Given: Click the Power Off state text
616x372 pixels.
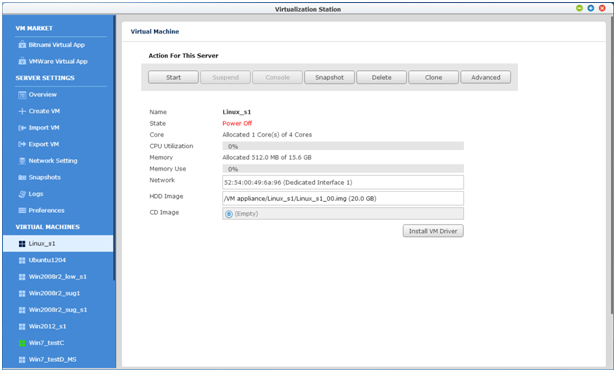Looking at the screenshot, I should 237,123.
